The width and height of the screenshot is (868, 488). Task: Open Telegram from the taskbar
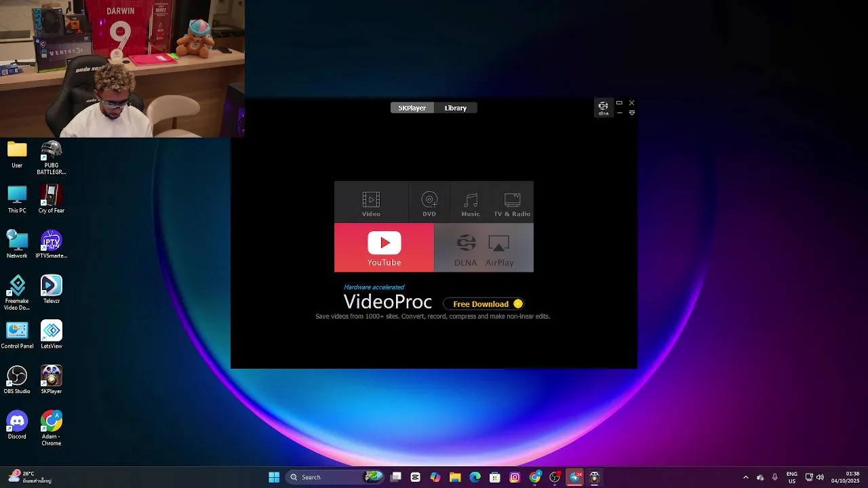point(575,477)
